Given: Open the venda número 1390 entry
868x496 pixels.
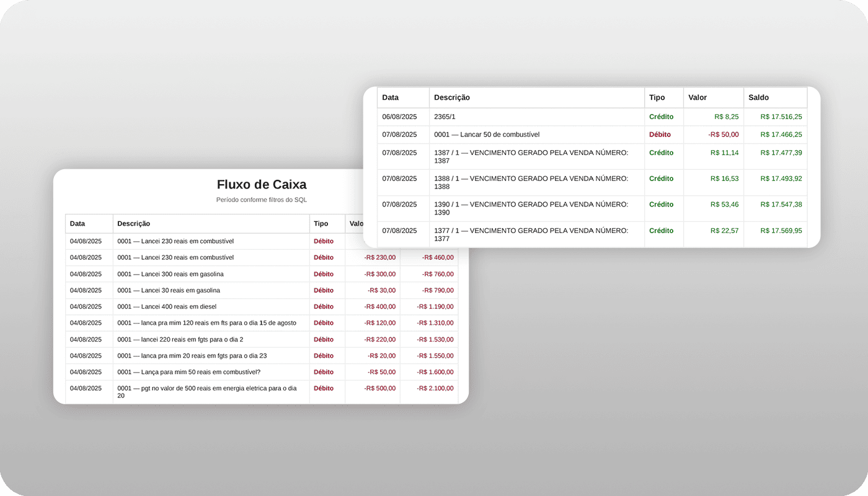Looking at the screenshot, I should (x=531, y=208).
